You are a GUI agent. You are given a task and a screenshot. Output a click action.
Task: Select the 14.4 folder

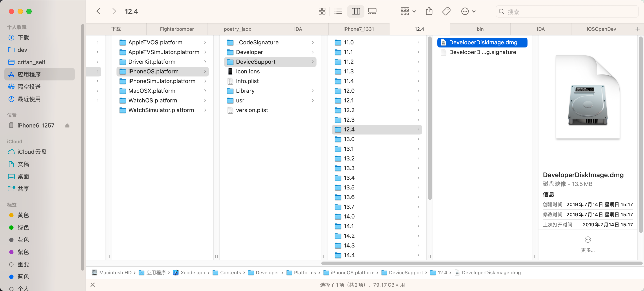coord(377,255)
